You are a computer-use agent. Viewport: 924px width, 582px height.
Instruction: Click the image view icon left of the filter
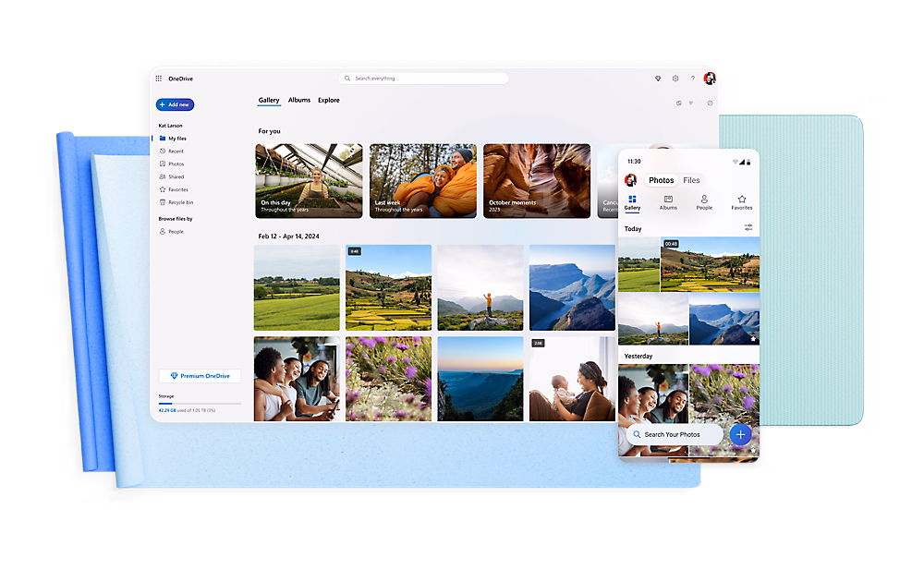point(679,103)
